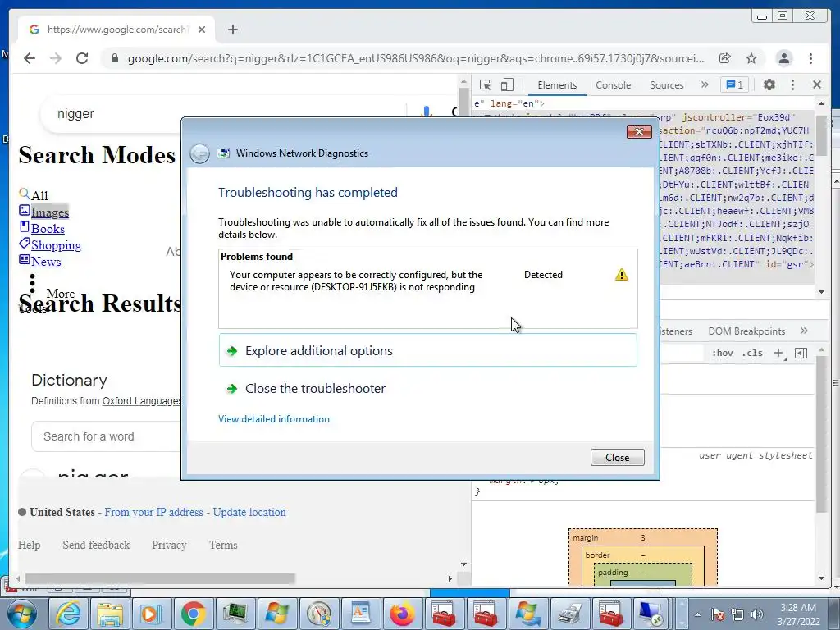Open the Privacy footer link
The image size is (840, 630).
coord(169,545)
